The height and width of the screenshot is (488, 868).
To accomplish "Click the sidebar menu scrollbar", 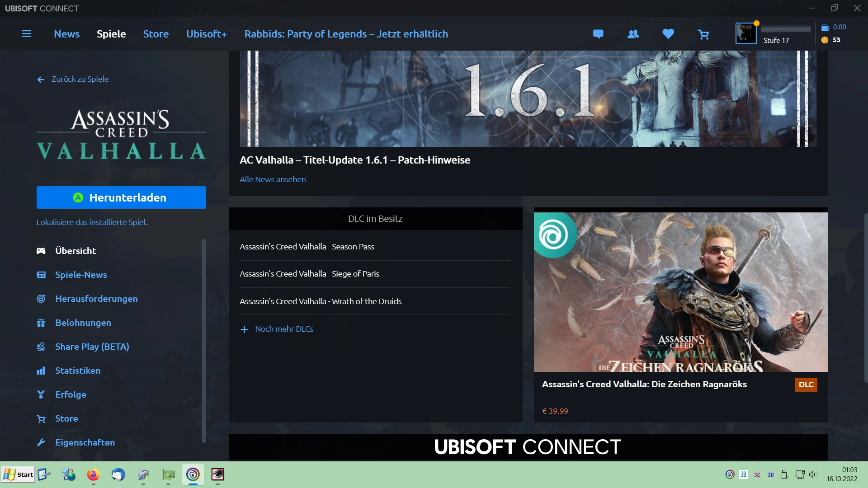I will [x=203, y=341].
